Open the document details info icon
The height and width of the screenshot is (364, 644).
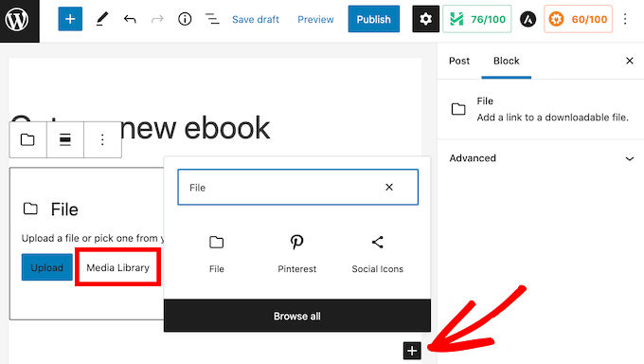(185, 19)
